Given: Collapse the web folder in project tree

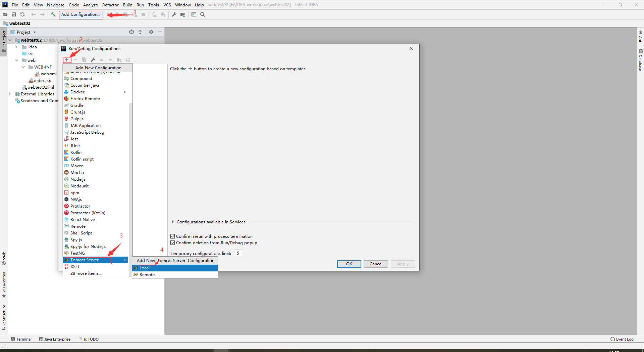Looking at the screenshot, I should 16,60.
